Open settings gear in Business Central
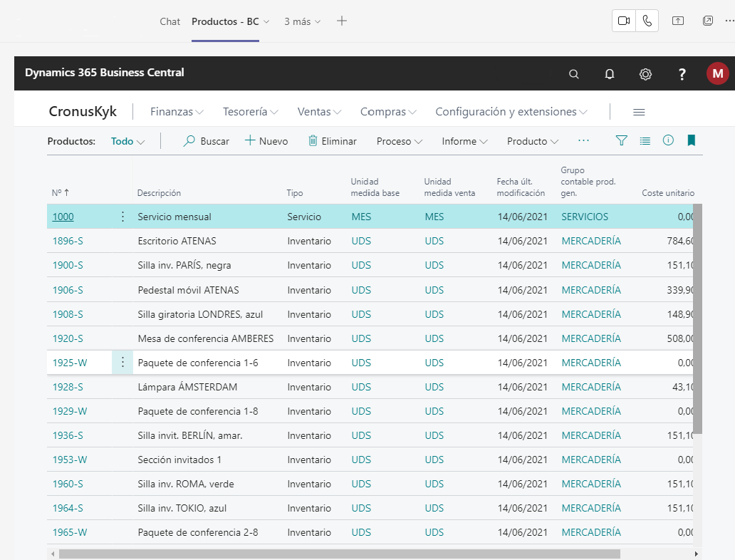The height and width of the screenshot is (560, 735). (645, 74)
